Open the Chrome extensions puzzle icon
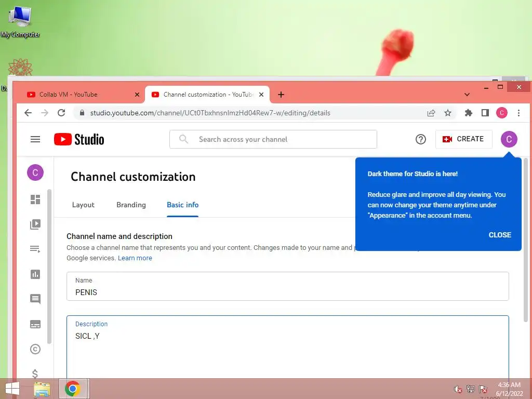Image resolution: width=532 pixels, height=399 pixels. [468, 113]
